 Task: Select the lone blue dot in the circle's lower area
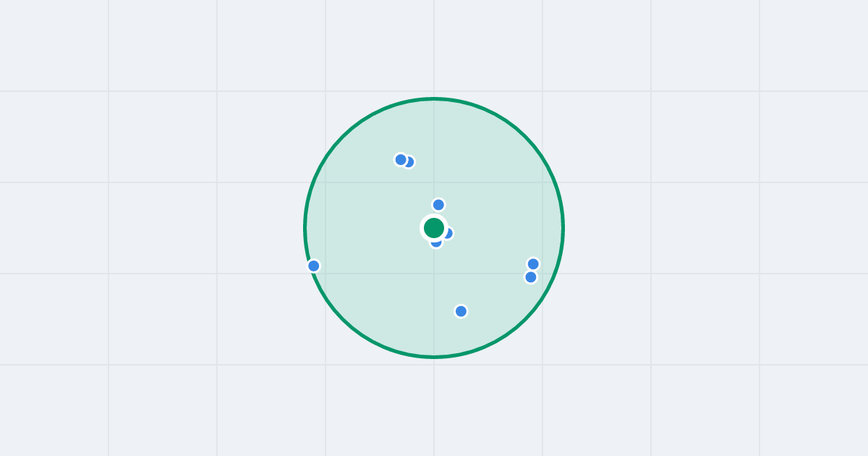pyautogui.click(x=461, y=311)
